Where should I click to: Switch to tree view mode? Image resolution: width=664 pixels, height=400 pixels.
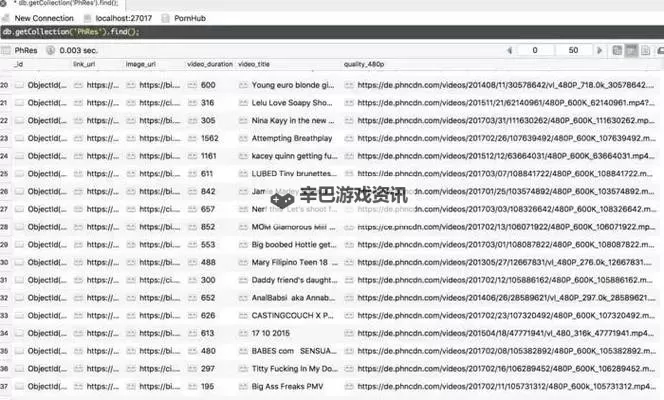(x=617, y=51)
